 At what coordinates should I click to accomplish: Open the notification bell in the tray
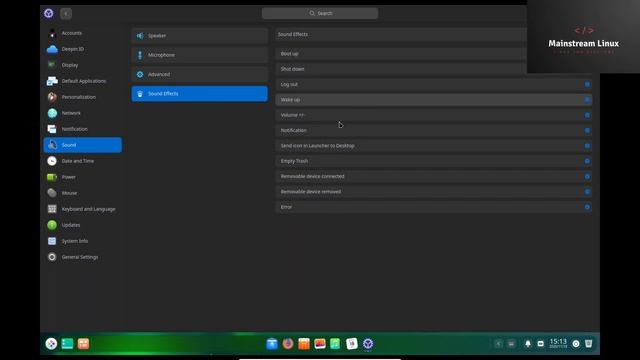pos(528,344)
